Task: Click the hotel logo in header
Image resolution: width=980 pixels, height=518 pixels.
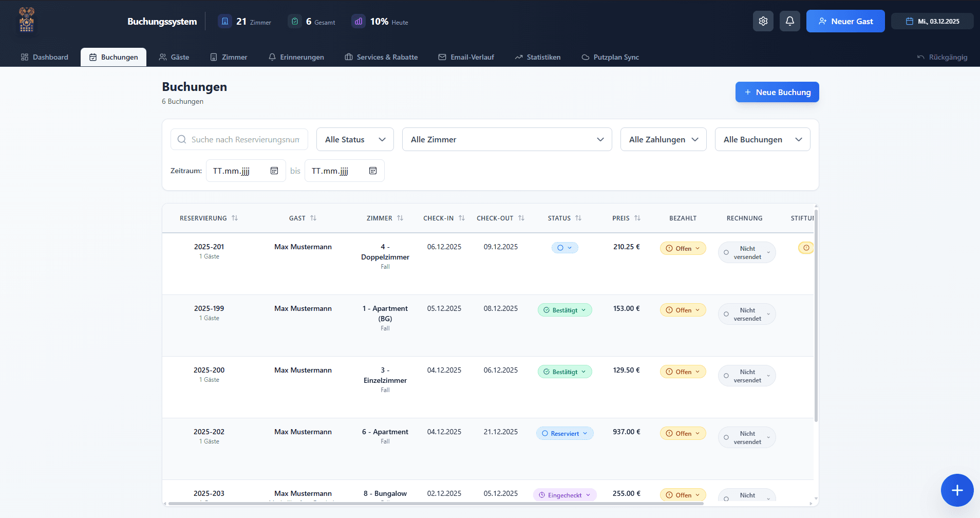Action: 27,20
